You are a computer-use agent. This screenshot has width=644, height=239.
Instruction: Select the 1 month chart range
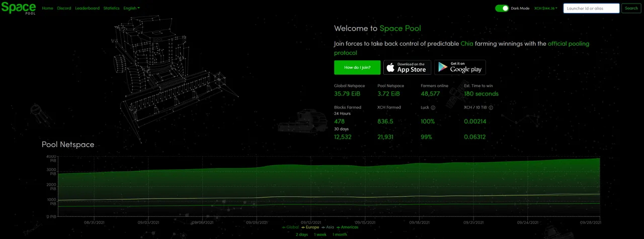[x=340, y=234]
